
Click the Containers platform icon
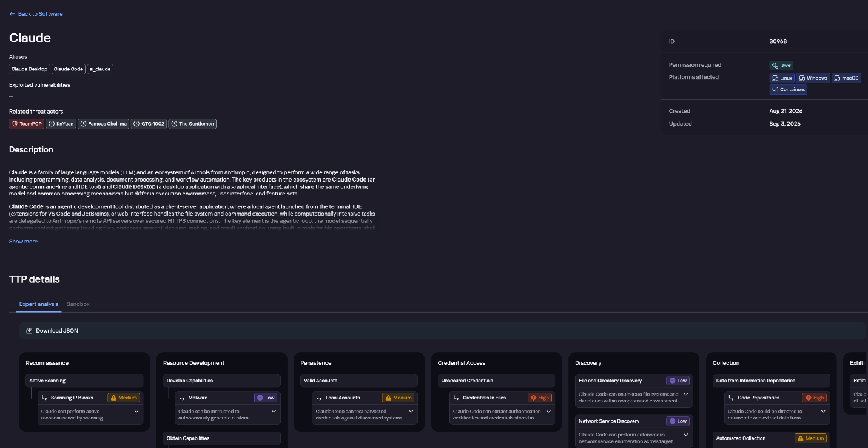(x=775, y=90)
